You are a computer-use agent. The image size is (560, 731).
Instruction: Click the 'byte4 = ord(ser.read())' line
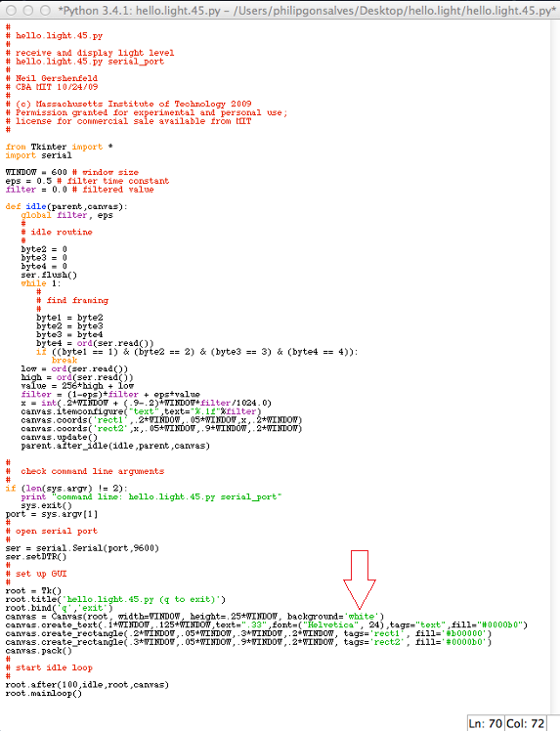tap(95, 343)
